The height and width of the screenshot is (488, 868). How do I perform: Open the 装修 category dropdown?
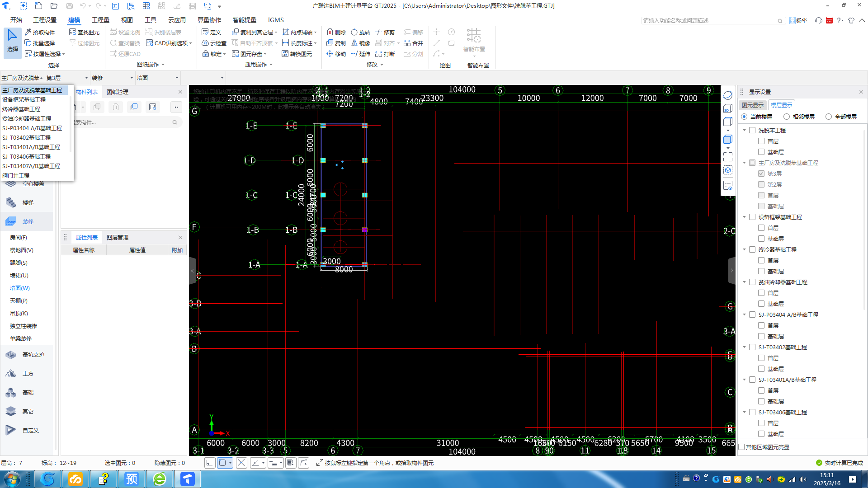[x=113, y=78]
